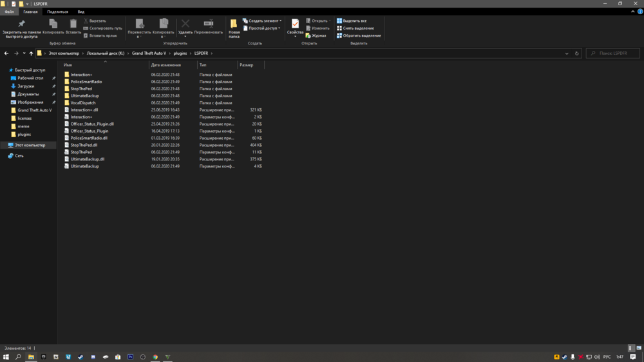644x362 pixels.
Task: Click 'Изменить' edit item
Action: [x=317, y=28]
